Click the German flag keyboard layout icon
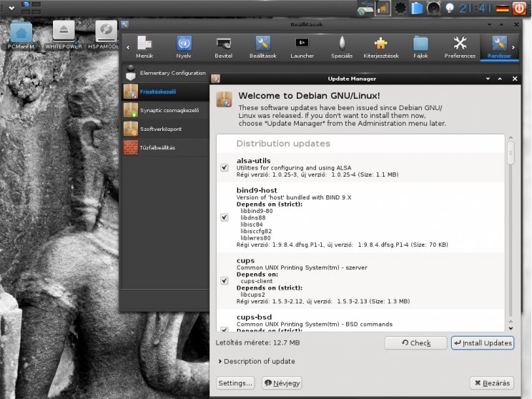The height and width of the screenshot is (399, 532). [503, 9]
